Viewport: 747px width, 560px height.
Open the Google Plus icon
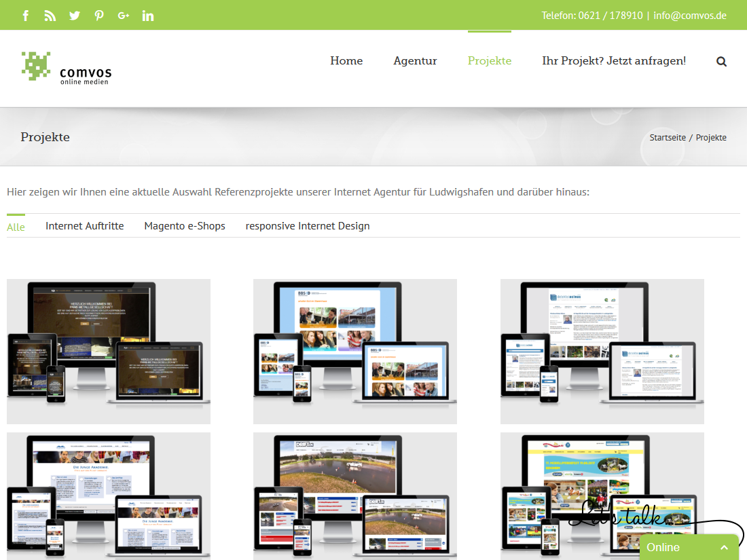point(124,16)
